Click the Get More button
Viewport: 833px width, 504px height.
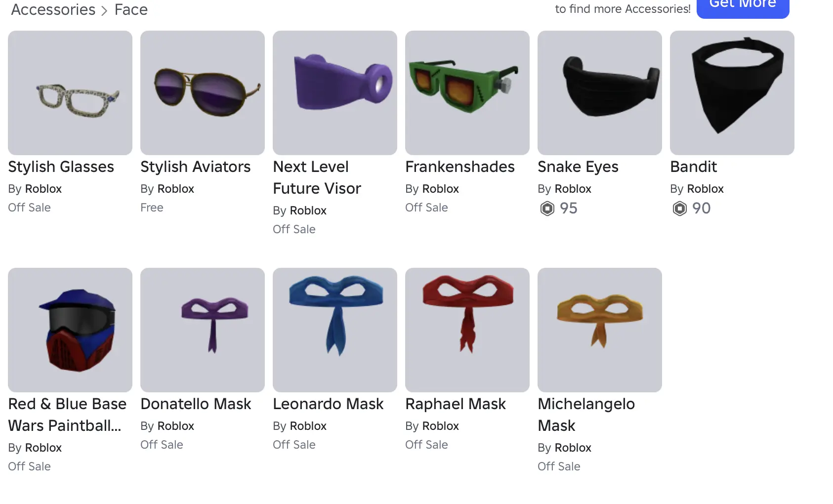[743, 7]
